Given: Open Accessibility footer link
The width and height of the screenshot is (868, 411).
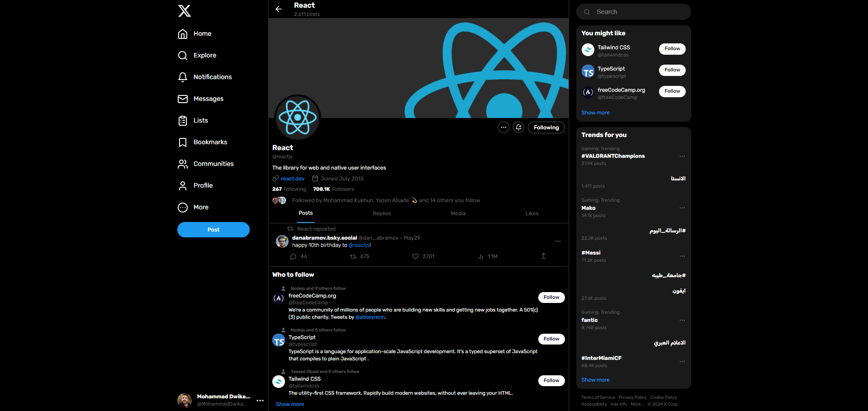Looking at the screenshot, I should click(594, 404).
